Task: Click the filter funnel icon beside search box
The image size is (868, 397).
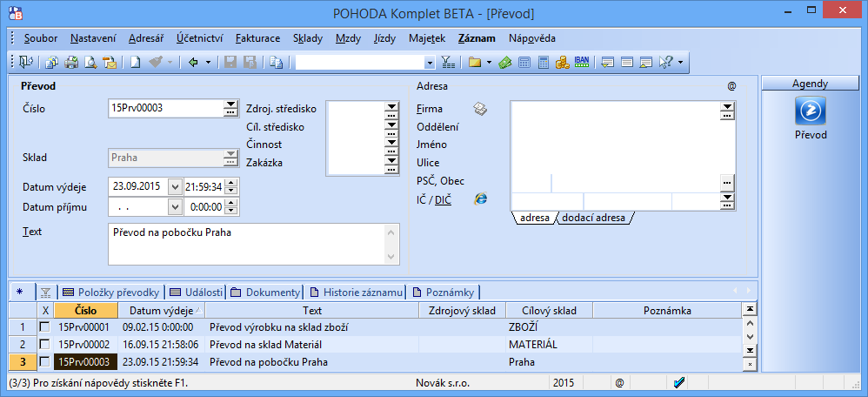Action: pyautogui.click(x=449, y=63)
